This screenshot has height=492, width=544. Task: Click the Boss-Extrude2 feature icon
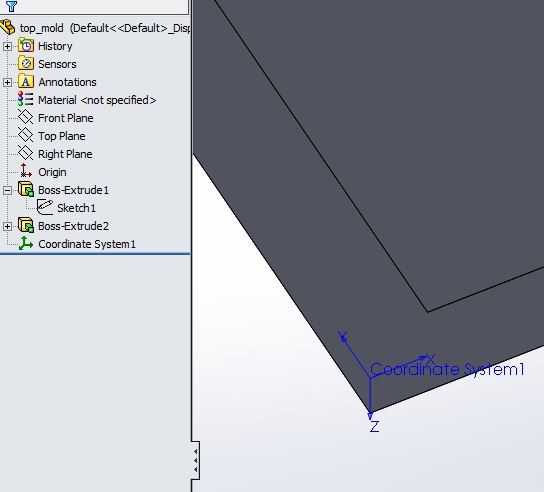(x=26, y=226)
